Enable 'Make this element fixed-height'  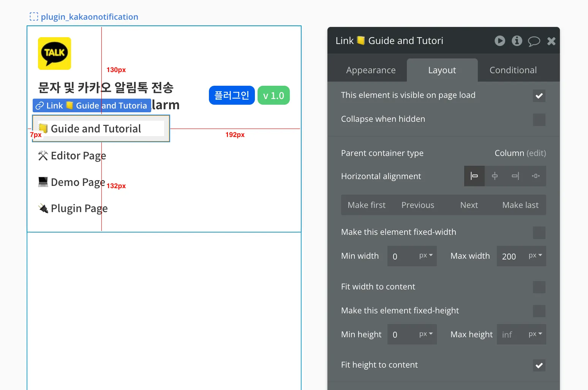pos(539,311)
